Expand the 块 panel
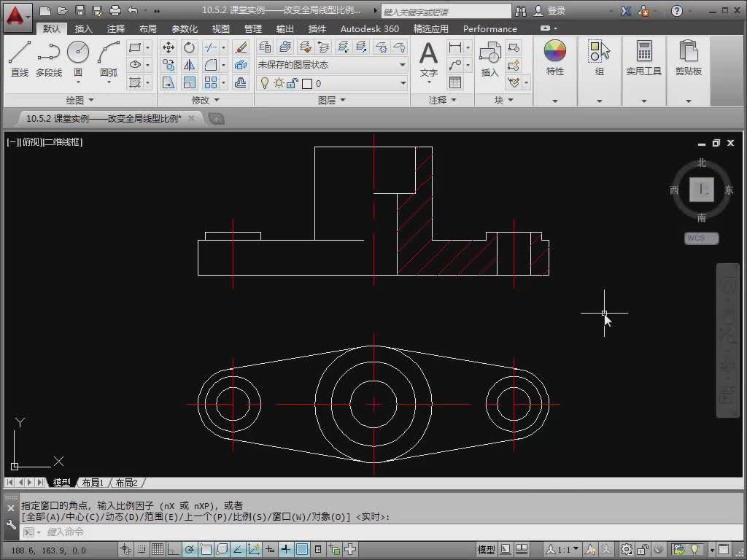The height and width of the screenshot is (560, 747). coord(503,100)
